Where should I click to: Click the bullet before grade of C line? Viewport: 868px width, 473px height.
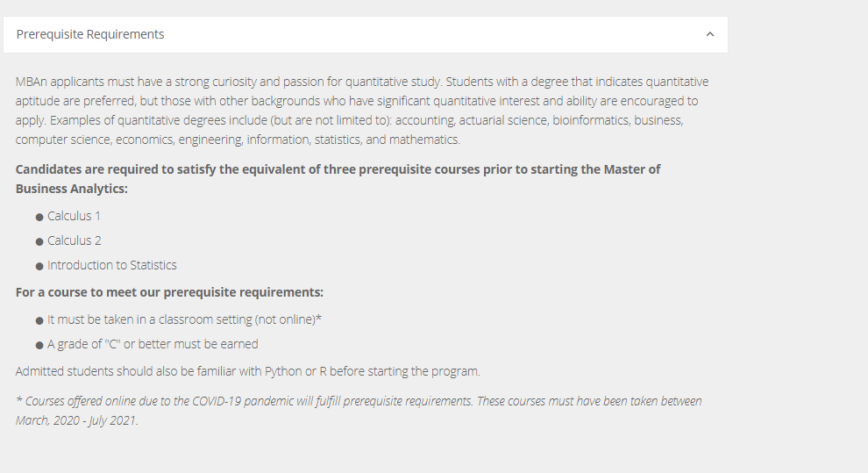(39, 346)
